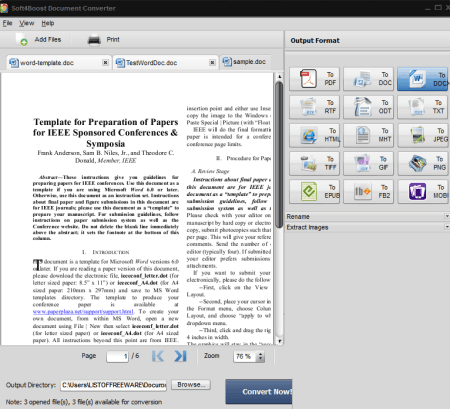
Task: Select To EPUB output format
Action: click(x=314, y=192)
